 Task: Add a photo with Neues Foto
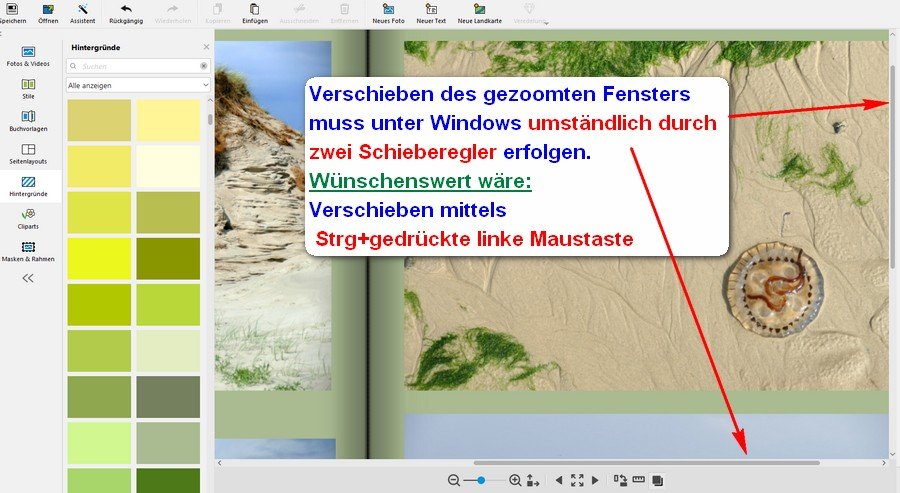tap(389, 9)
